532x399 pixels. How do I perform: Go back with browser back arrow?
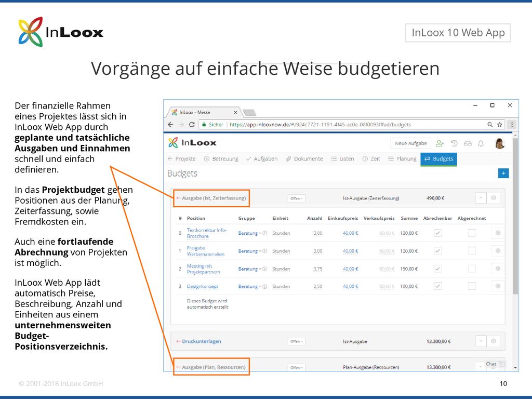(x=170, y=125)
